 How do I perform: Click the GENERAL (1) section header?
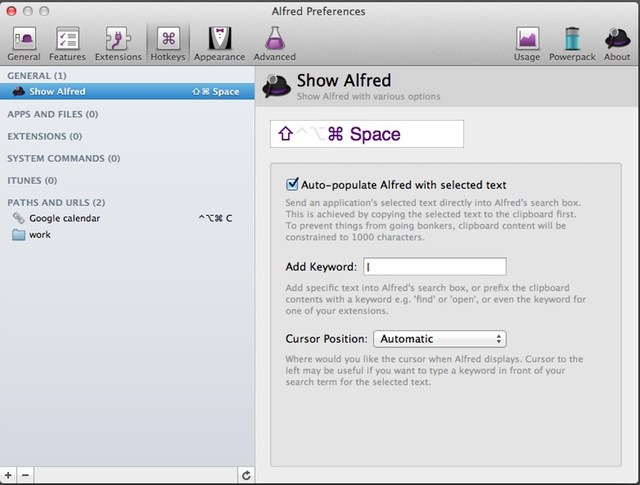(x=37, y=76)
